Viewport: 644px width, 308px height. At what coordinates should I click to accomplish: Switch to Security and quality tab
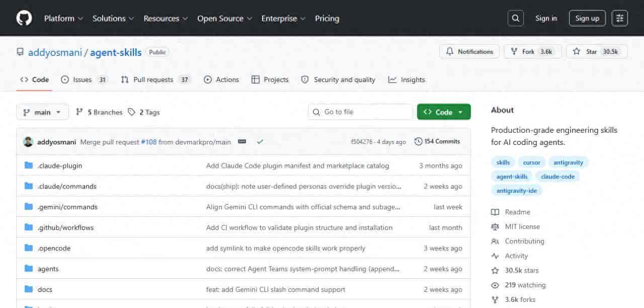click(338, 80)
